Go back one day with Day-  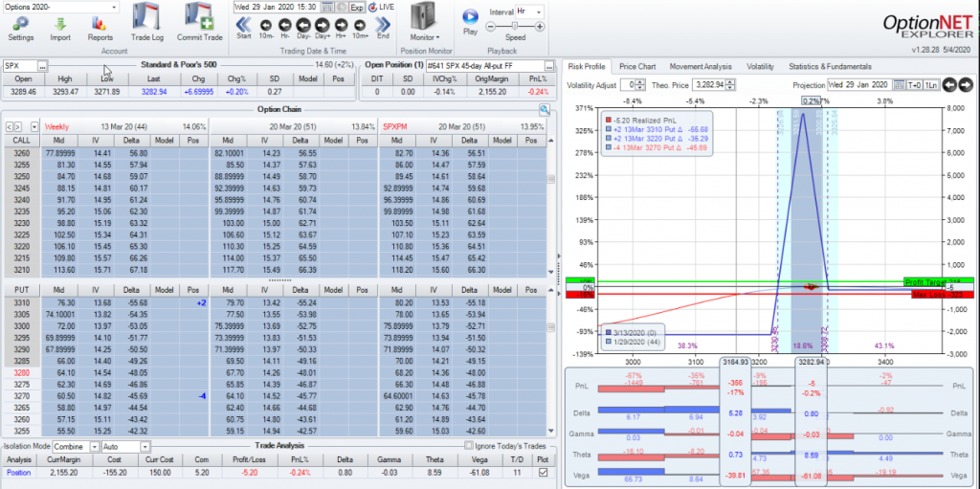(303, 28)
